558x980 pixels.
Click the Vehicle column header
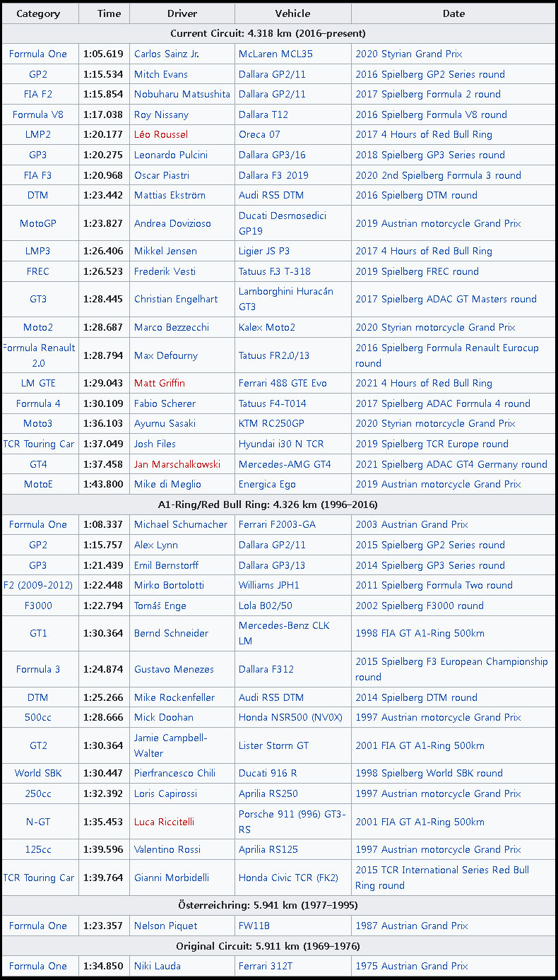coord(293,13)
